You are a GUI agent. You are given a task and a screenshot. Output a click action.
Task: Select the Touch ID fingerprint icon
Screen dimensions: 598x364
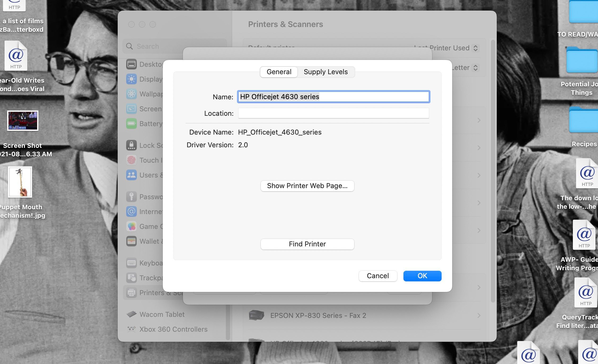pos(131,160)
